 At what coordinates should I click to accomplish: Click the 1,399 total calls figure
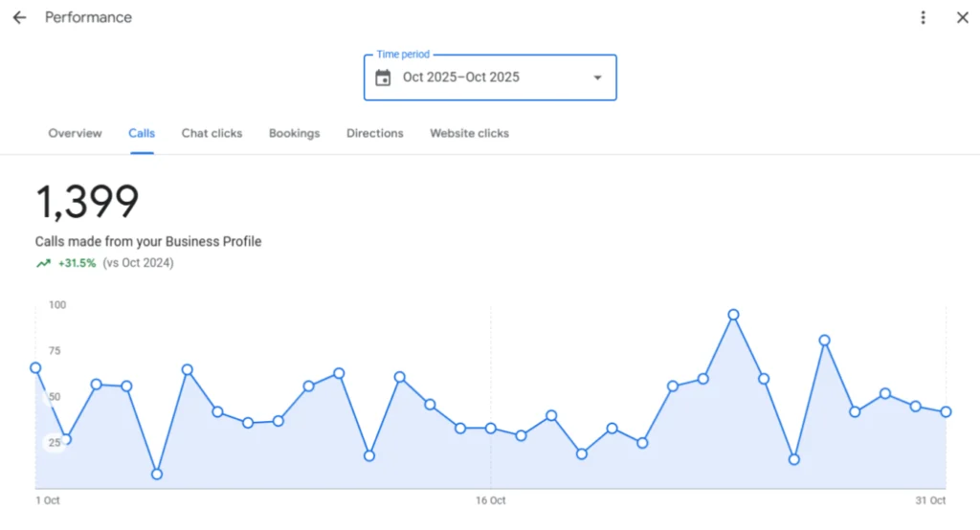coord(87,202)
